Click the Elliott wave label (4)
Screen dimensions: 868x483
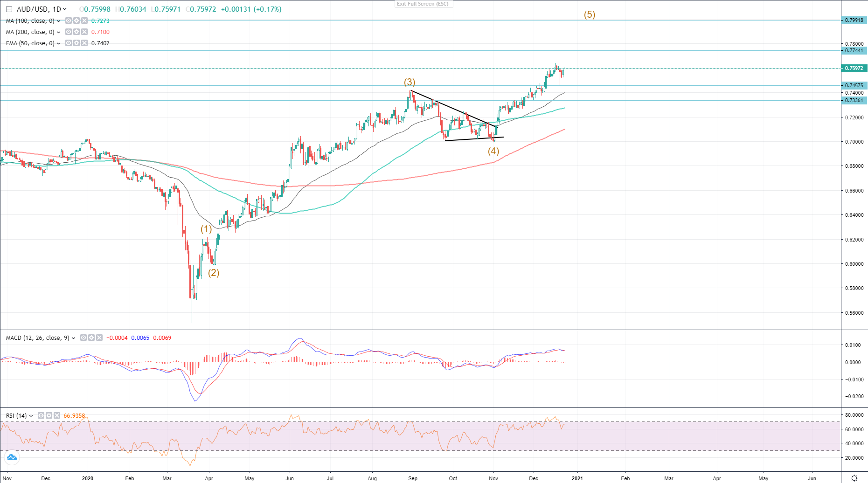pyautogui.click(x=493, y=151)
